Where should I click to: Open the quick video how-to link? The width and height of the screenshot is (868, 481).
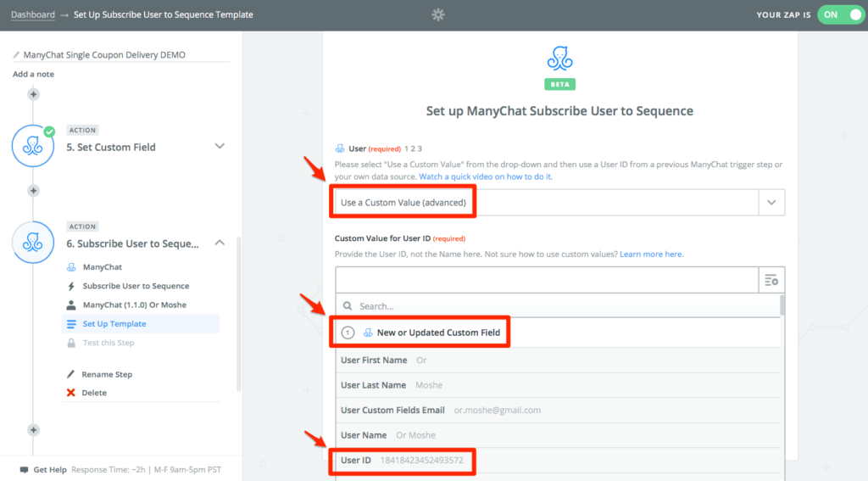486,176
